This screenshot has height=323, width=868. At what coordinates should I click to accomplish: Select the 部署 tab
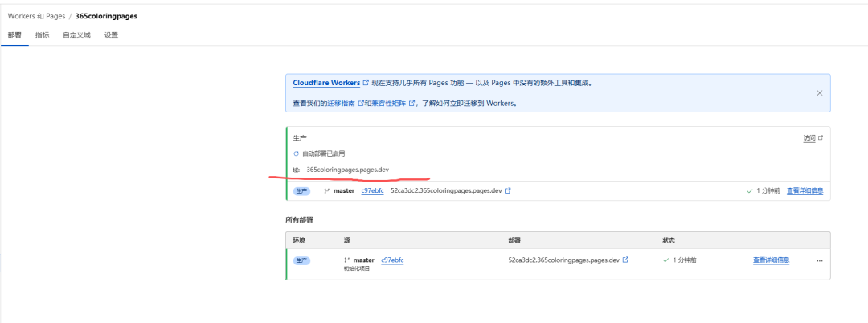click(x=14, y=35)
